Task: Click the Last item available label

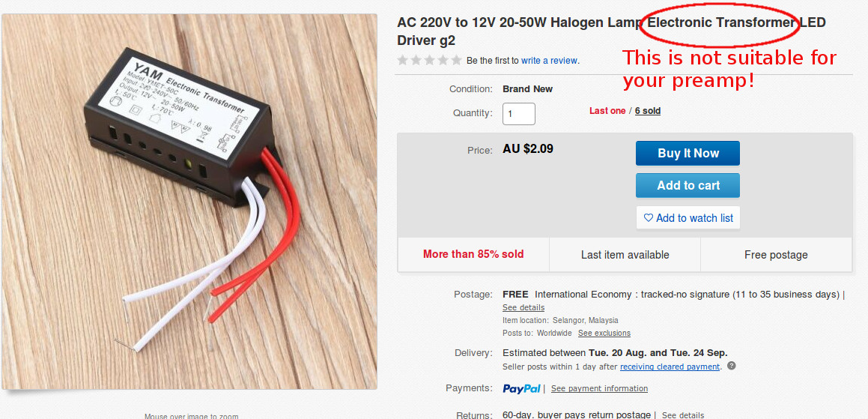Action: pyautogui.click(x=625, y=255)
